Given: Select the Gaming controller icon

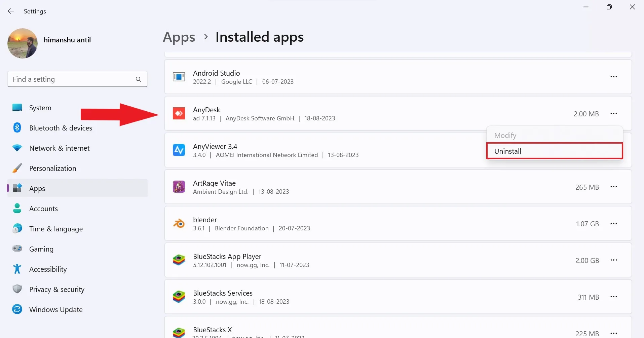Looking at the screenshot, I should pos(17,249).
